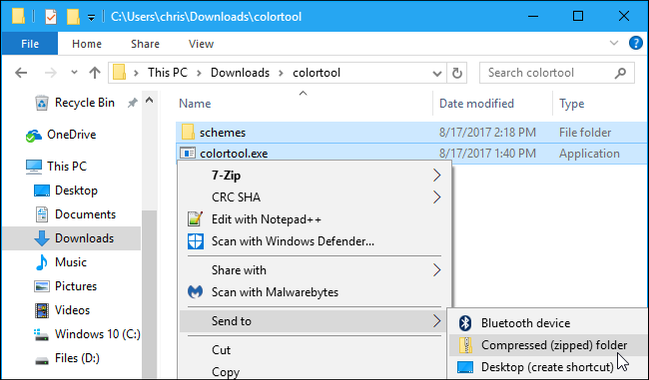Open the Customize Quick Access Toolbar dropdown

point(91,18)
